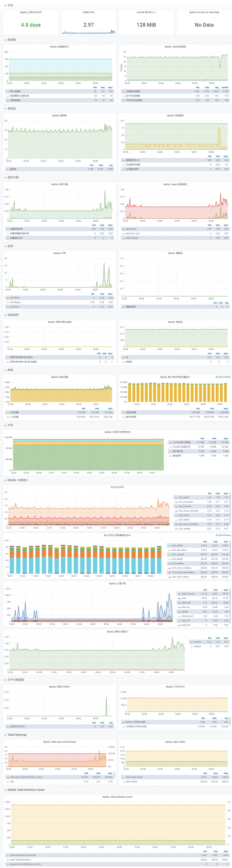Screen dimensions: 232x868
Task: Open Buffer Pool Size of Total RAM menu
Action: pos(204,12)
